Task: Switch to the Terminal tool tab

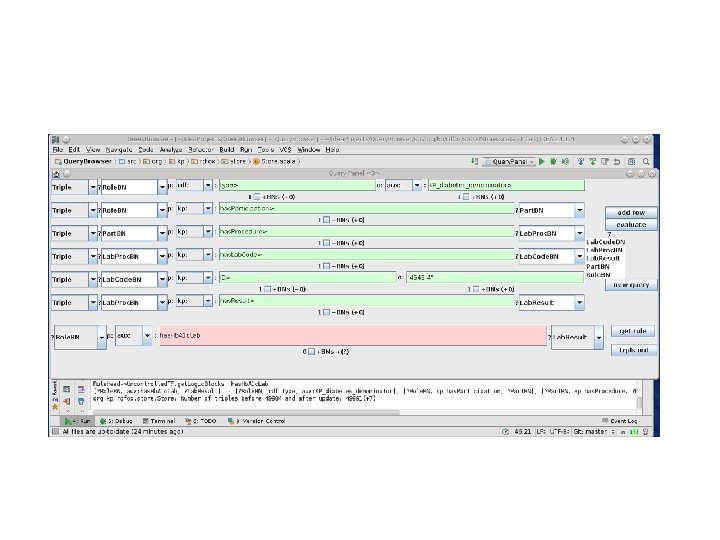Action: coord(159,421)
